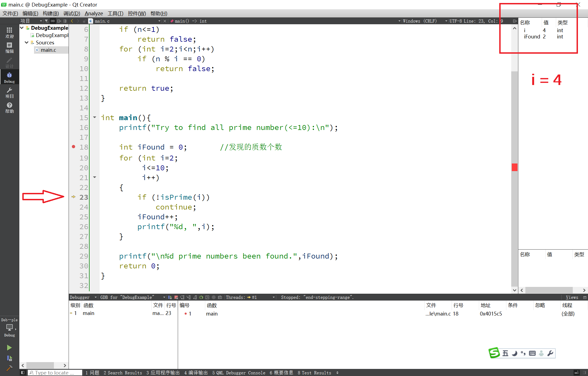Image resolution: width=588 pixels, height=376 pixels.
Task: Click Sogou IME settings wrench icon
Action: click(x=550, y=353)
